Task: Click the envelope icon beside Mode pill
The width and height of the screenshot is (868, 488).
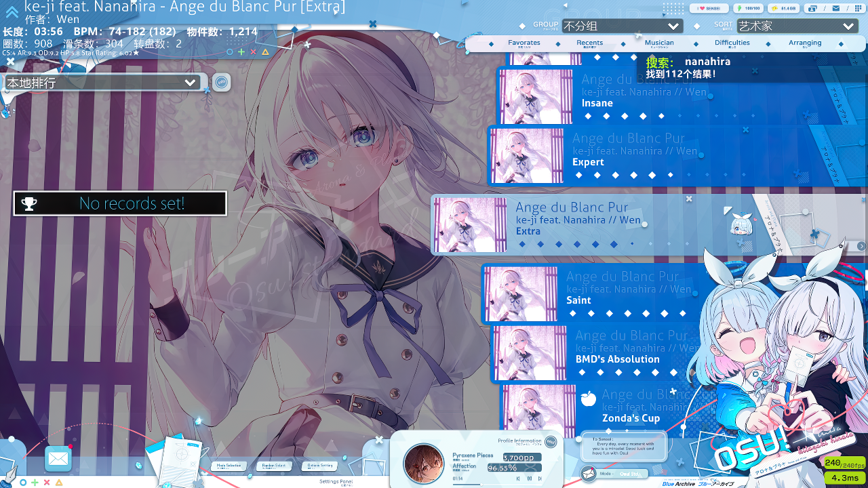Action: 588,474
